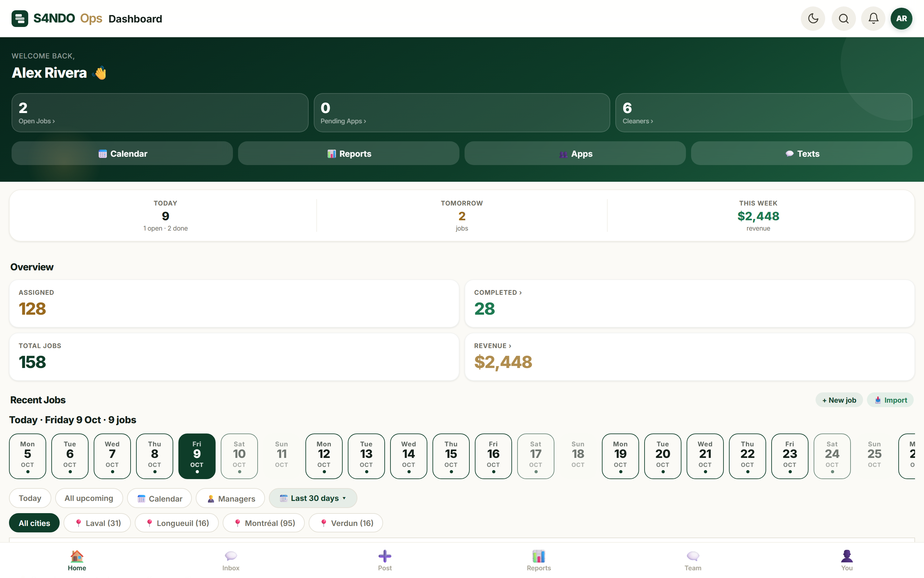Filter by Verdun (16)
This screenshot has width=924, height=578.
click(x=346, y=523)
